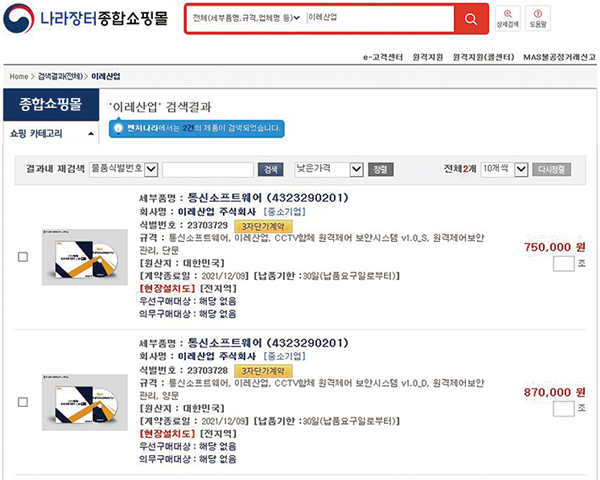
Task: Click the 나라장터종합쇼핑몰 logo
Action: click(86, 18)
